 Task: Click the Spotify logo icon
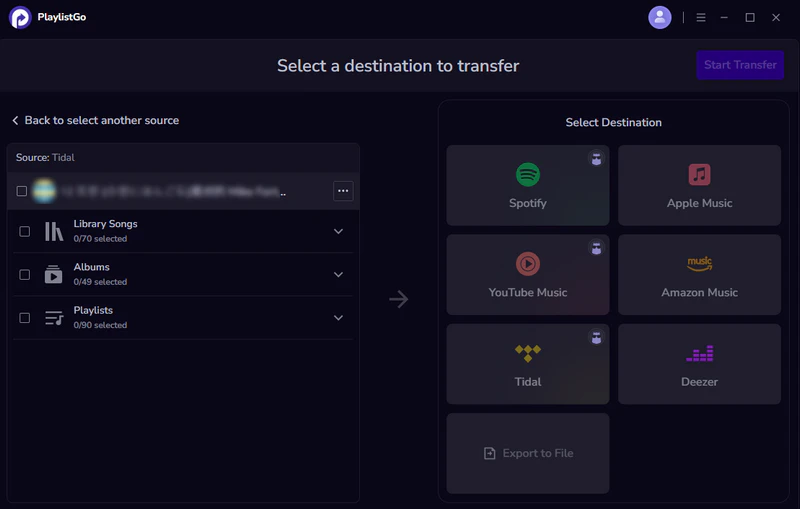pos(528,174)
